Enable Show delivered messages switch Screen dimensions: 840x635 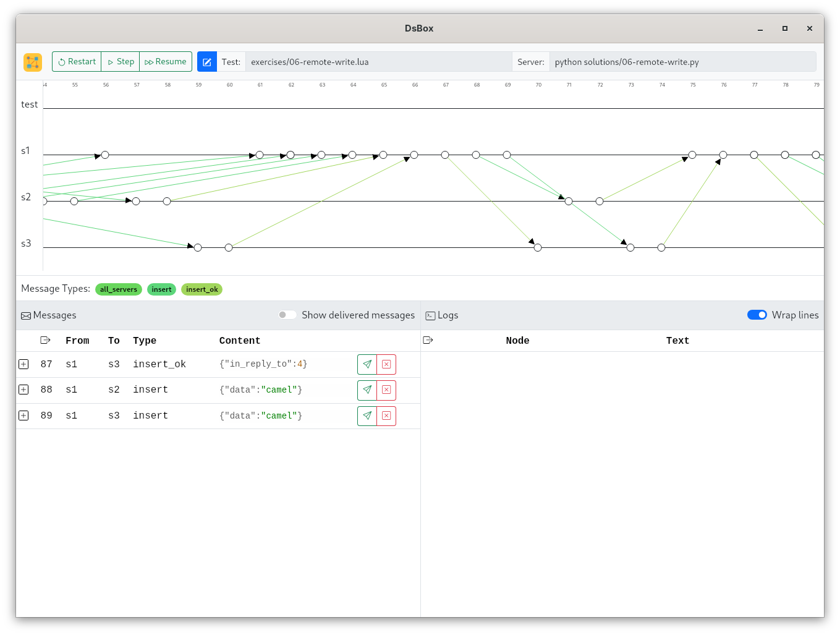click(287, 315)
